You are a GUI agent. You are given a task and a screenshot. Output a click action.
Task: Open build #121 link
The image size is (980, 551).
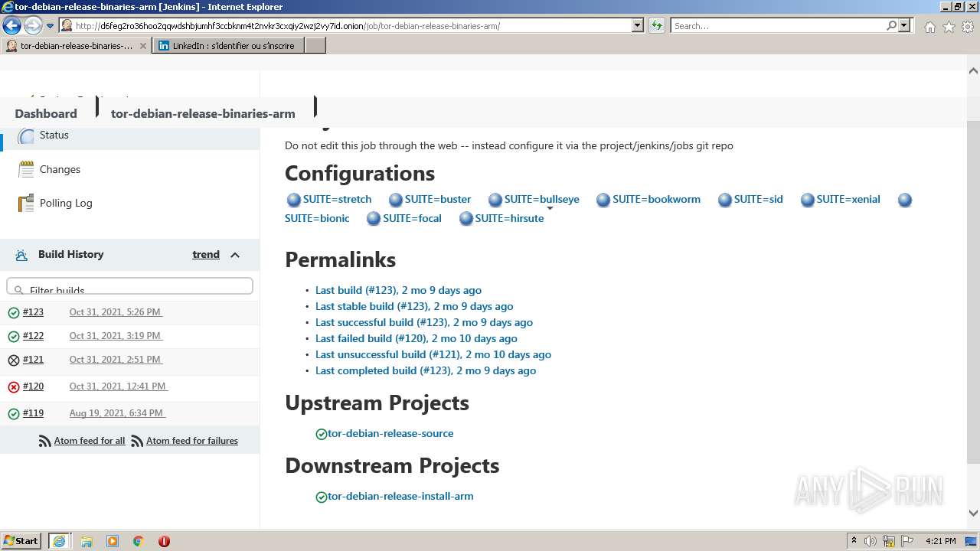(33, 360)
